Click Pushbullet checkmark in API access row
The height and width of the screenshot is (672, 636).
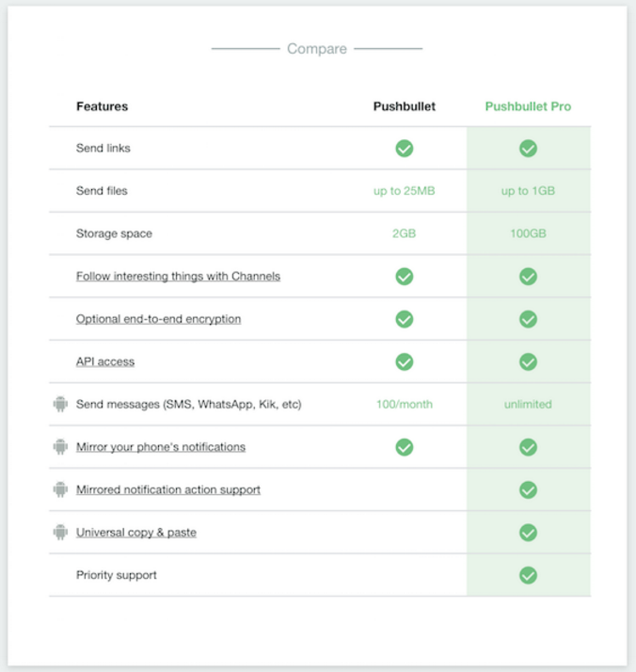[x=405, y=361]
